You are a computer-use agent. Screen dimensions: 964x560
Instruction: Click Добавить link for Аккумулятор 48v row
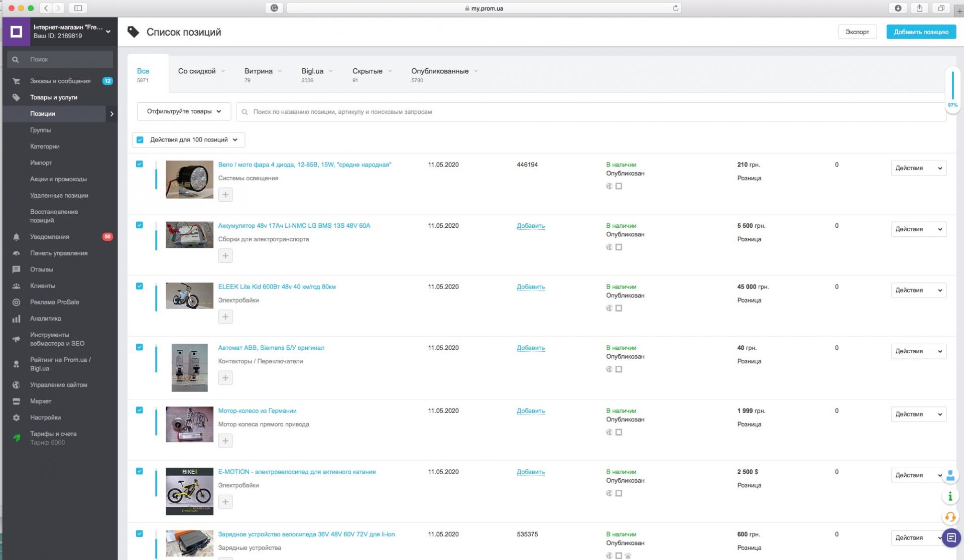(x=530, y=226)
